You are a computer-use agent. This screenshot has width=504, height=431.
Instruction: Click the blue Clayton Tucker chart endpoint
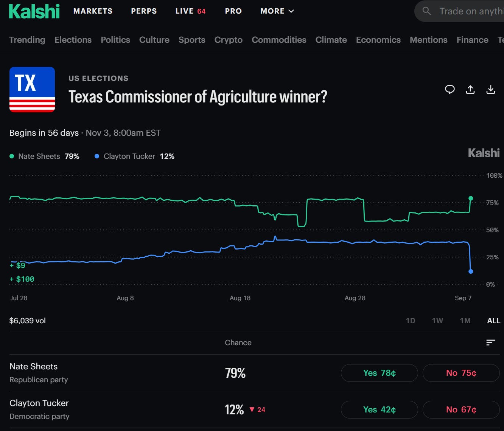471,271
